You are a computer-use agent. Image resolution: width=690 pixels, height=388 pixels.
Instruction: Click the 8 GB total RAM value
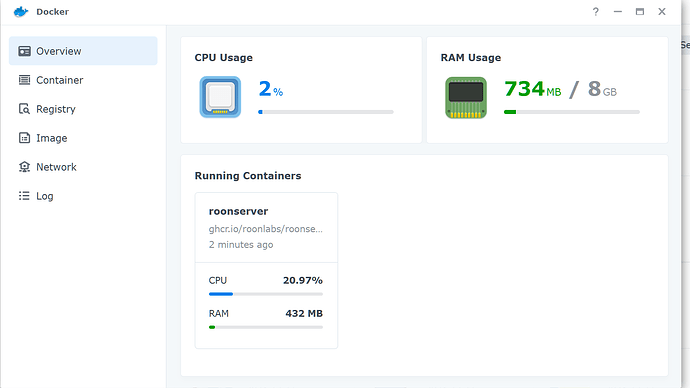click(602, 89)
